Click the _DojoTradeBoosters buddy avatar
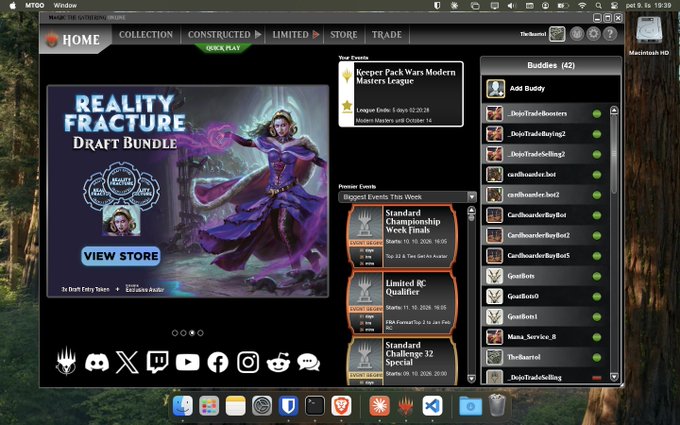 point(494,114)
